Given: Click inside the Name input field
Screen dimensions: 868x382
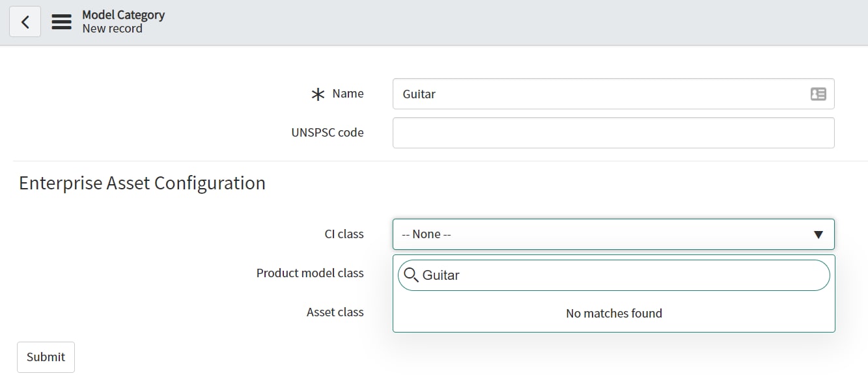Looking at the screenshot, I should pos(586,94).
